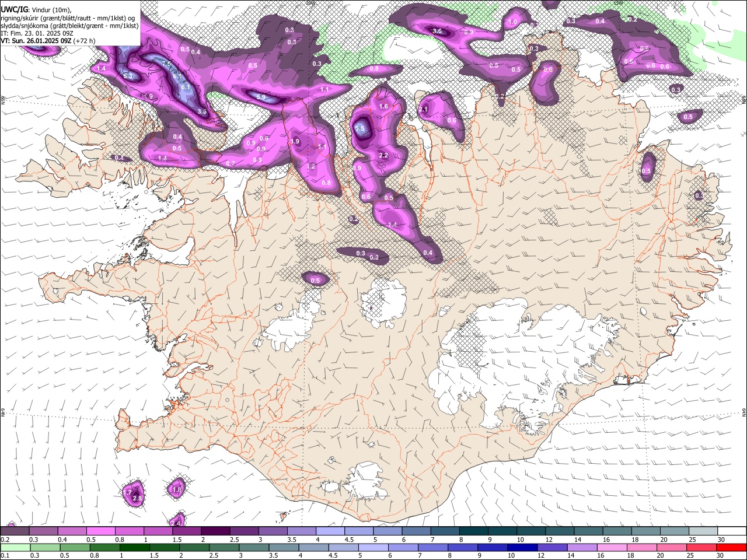Click the 0.1 label in the green legend row
The height and width of the screenshot is (560, 747).
tap(5, 556)
